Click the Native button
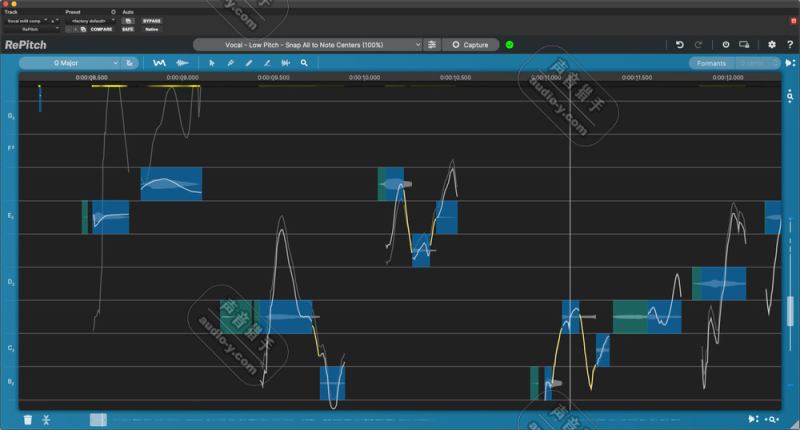Image resolution: width=800 pixels, height=430 pixels. click(x=152, y=29)
